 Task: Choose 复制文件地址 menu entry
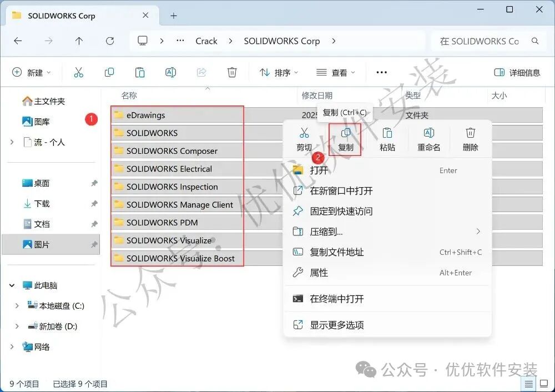pyautogui.click(x=387, y=252)
